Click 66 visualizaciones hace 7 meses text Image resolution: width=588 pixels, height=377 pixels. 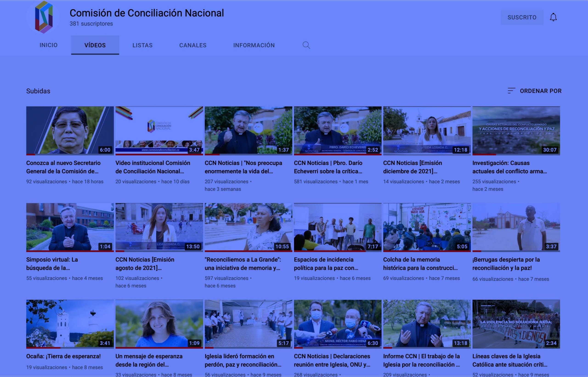pos(511,279)
